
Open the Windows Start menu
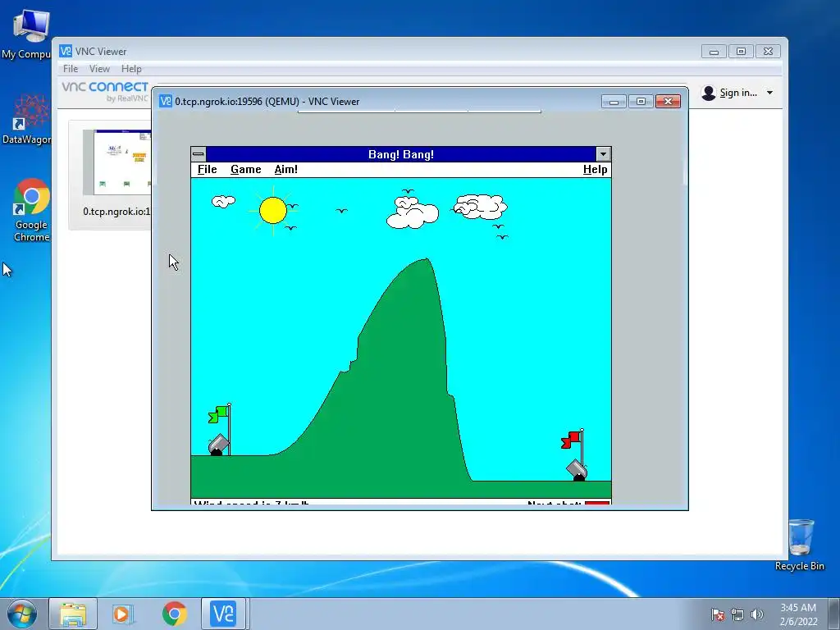tap(21, 614)
